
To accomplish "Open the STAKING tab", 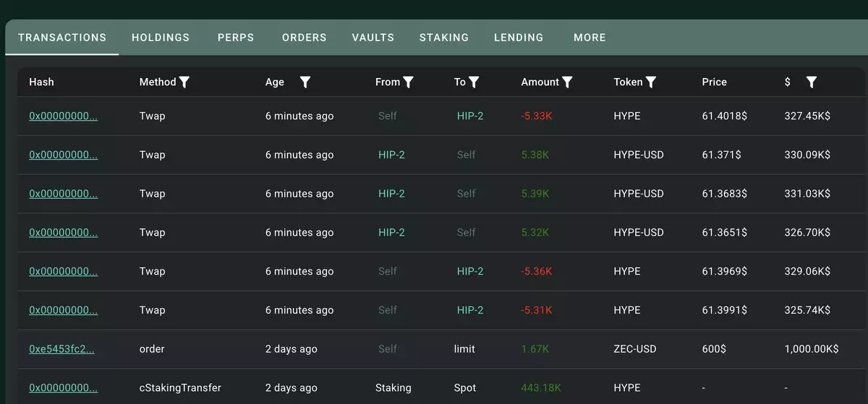I will [x=444, y=38].
